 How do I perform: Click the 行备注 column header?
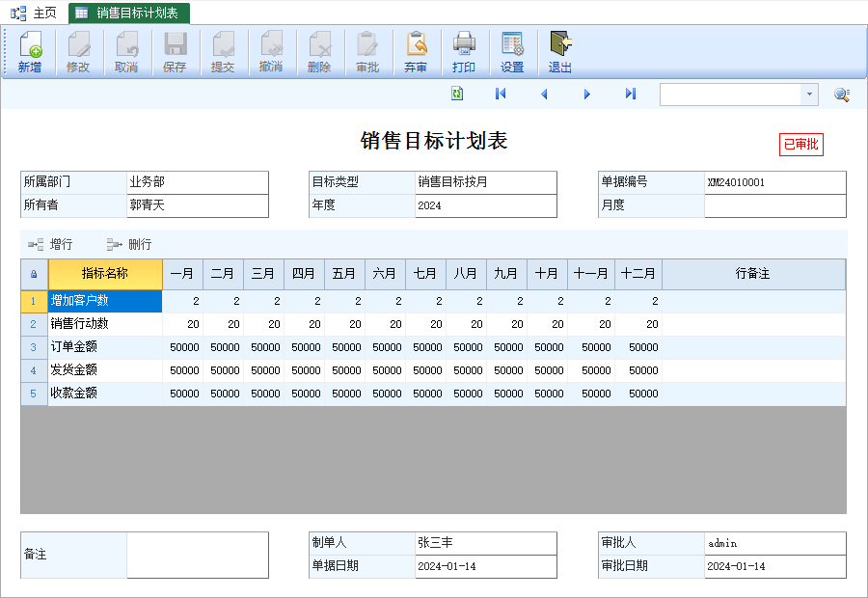[753, 274]
